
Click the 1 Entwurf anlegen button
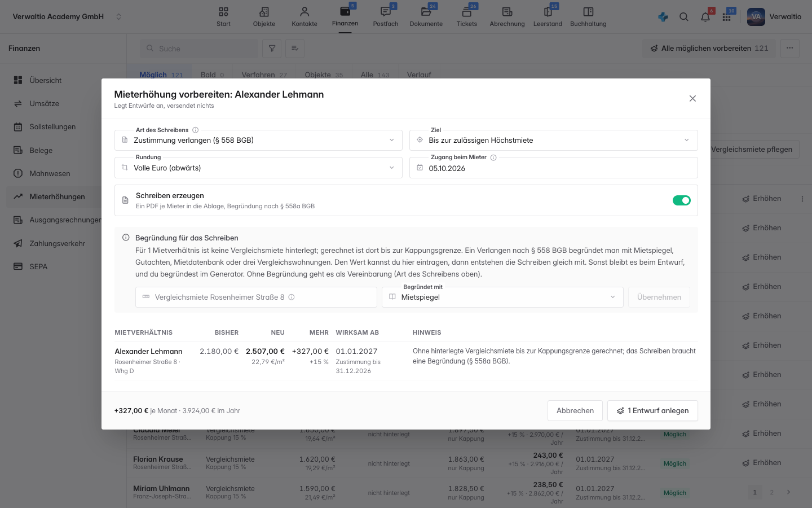(x=652, y=411)
